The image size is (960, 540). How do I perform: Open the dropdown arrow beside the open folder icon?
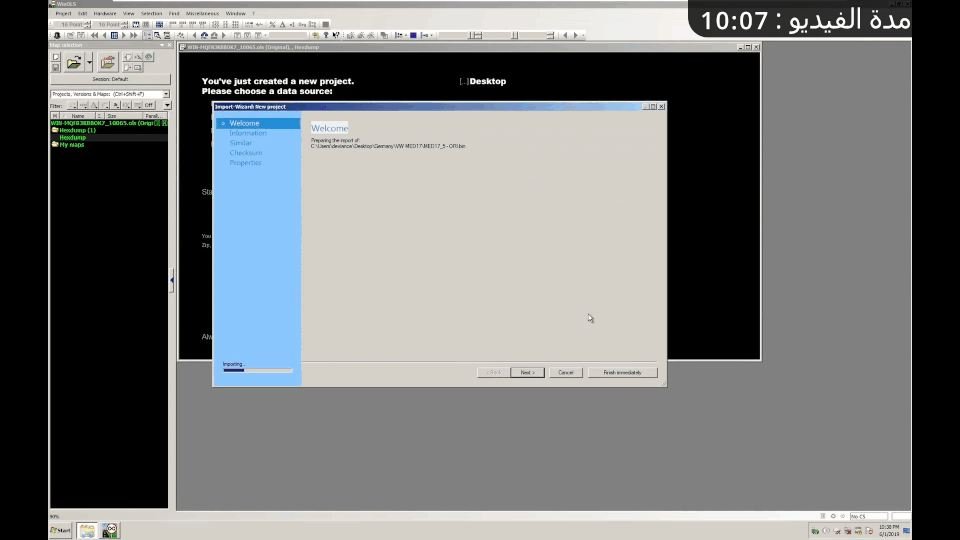point(89,62)
